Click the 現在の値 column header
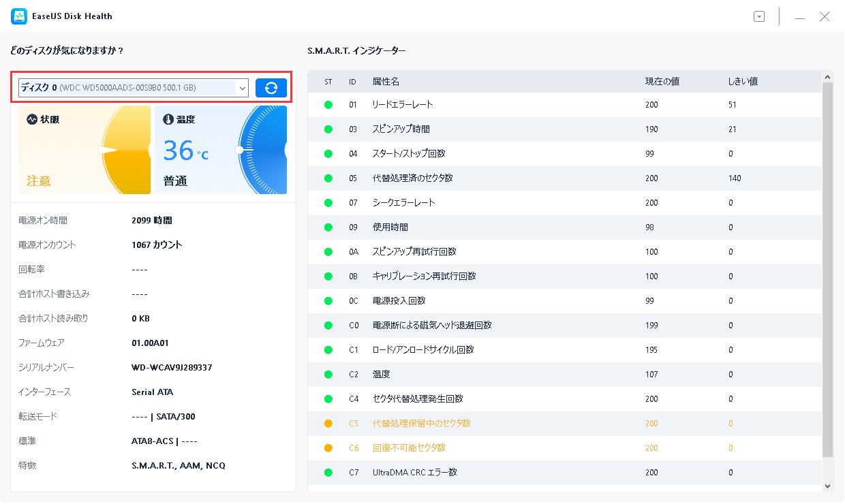845x504 pixels. point(662,82)
